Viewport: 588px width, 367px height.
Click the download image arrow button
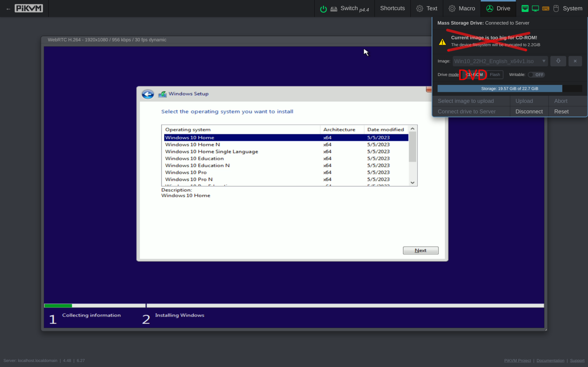558,61
